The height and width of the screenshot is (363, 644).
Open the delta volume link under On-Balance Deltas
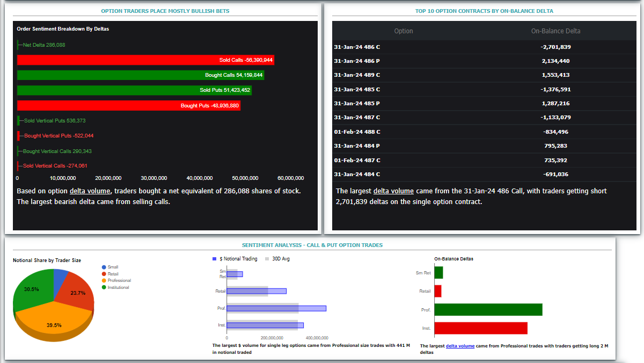[460, 346]
